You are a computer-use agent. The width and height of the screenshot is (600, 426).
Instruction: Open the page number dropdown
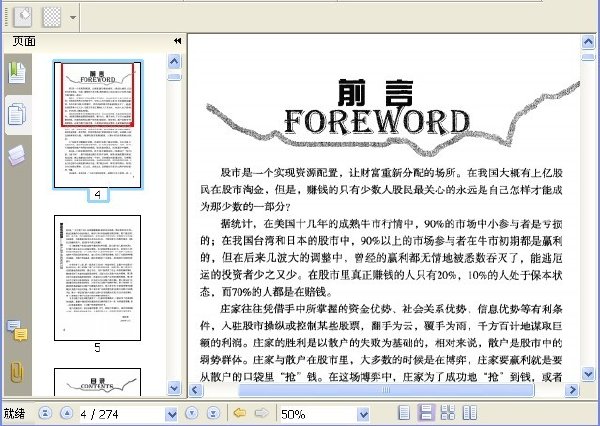tap(171, 414)
